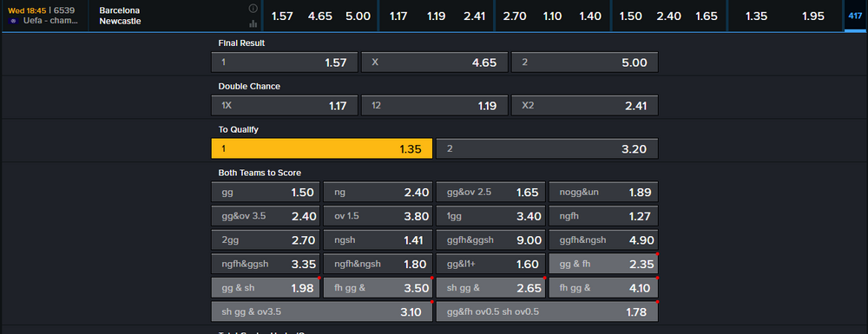
Task: Click the Uefa champions league flag icon
Action: (x=14, y=21)
